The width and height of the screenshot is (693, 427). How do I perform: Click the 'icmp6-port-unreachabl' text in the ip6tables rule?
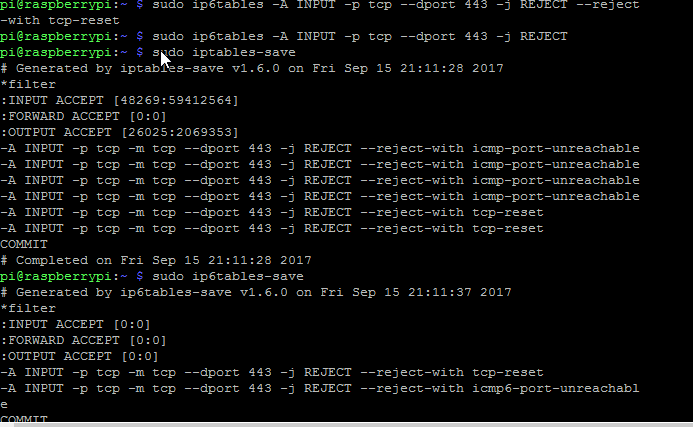pos(556,388)
